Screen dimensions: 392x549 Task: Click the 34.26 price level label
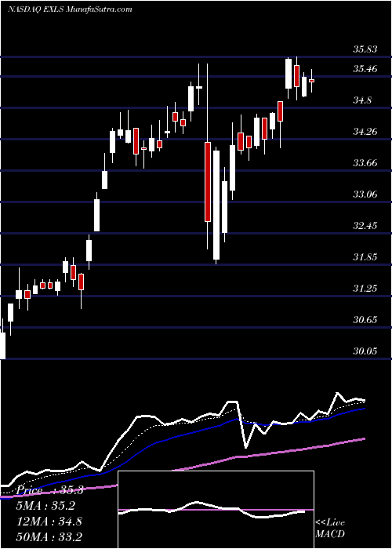click(x=365, y=132)
